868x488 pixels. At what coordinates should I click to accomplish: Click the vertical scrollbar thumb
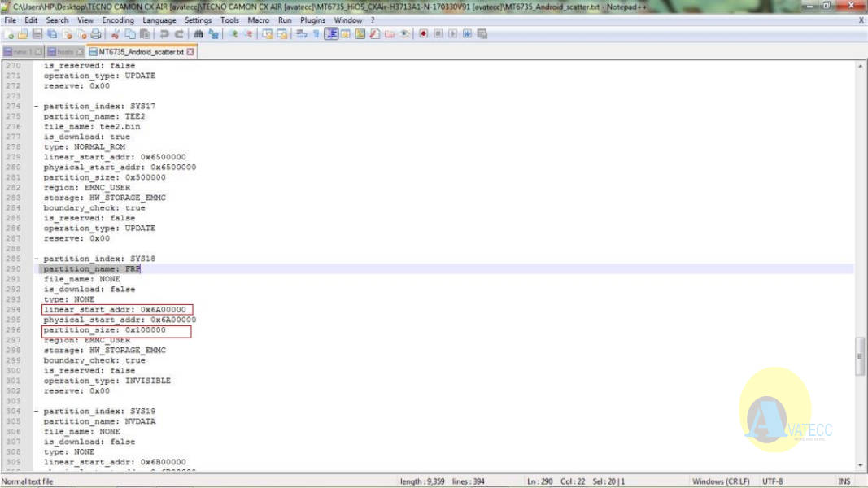coord(860,355)
